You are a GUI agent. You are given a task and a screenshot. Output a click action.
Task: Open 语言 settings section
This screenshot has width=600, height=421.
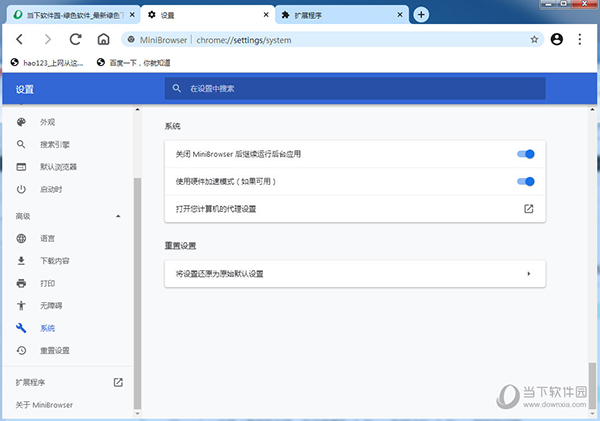(x=47, y=238)
